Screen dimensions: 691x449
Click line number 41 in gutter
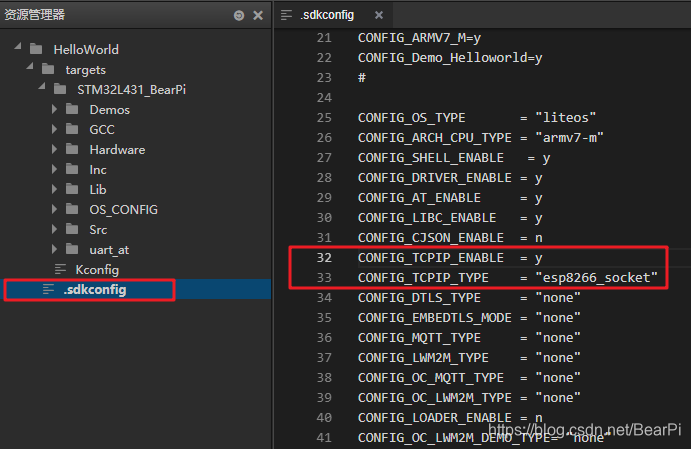pos(324,437)
